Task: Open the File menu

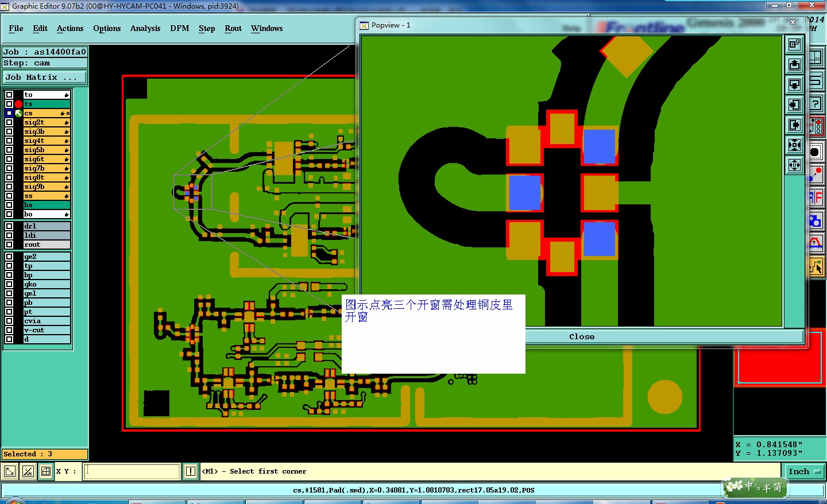Action: click(x=16, y=28)
